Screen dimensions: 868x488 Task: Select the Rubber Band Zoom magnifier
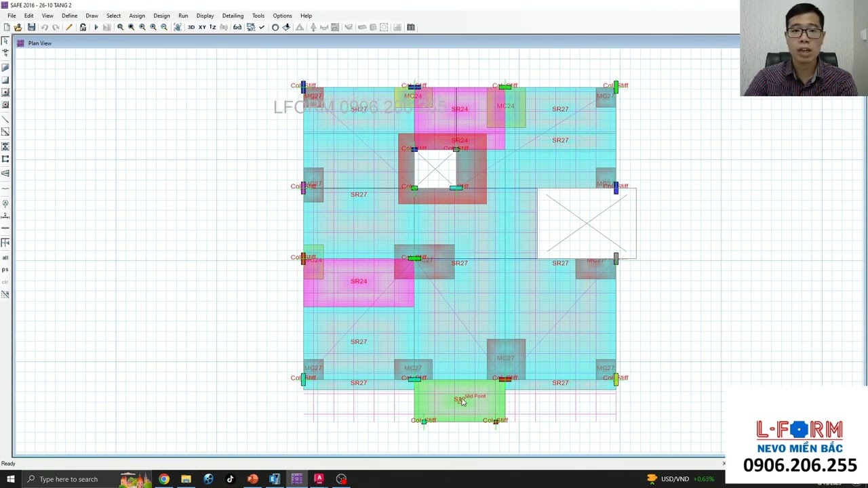point(121,27)
